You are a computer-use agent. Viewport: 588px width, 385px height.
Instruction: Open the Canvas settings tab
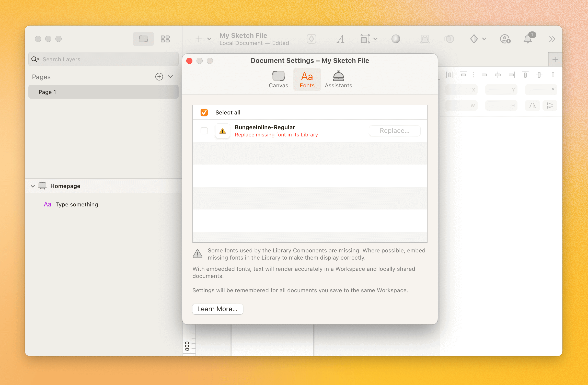click(278, 79)
